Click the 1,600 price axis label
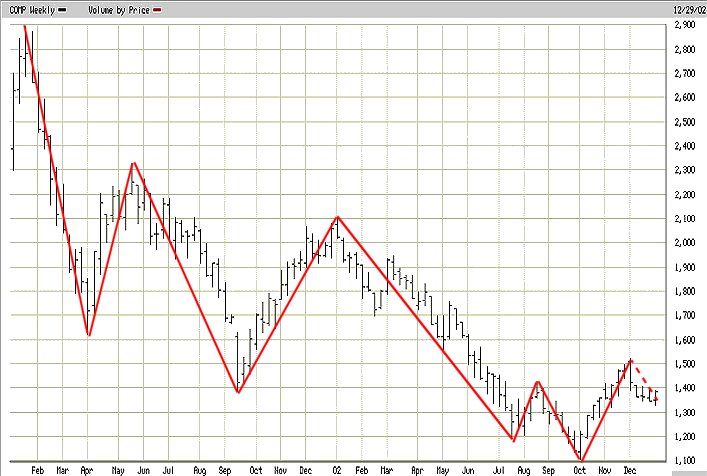The image size is (707, 476). click(685, 339)
